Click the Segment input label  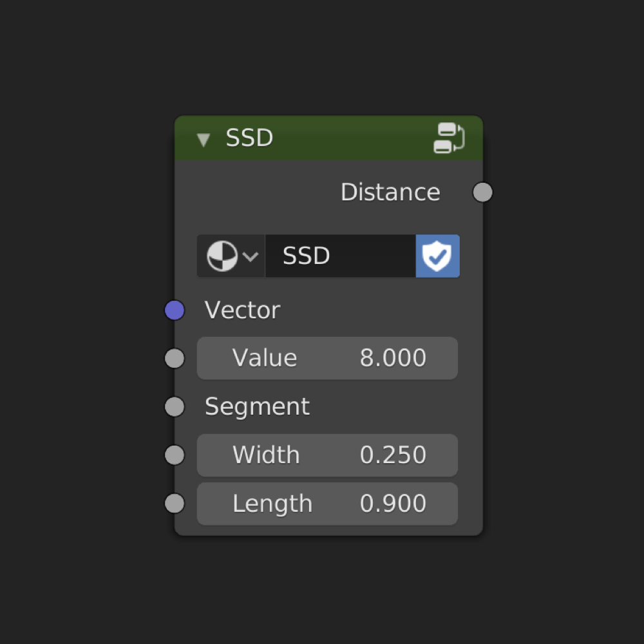pos(257,407)
